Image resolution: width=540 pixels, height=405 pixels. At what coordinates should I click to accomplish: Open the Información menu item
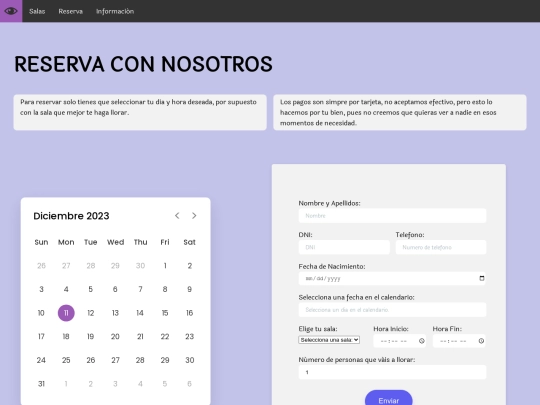click(x=115, y=11)
